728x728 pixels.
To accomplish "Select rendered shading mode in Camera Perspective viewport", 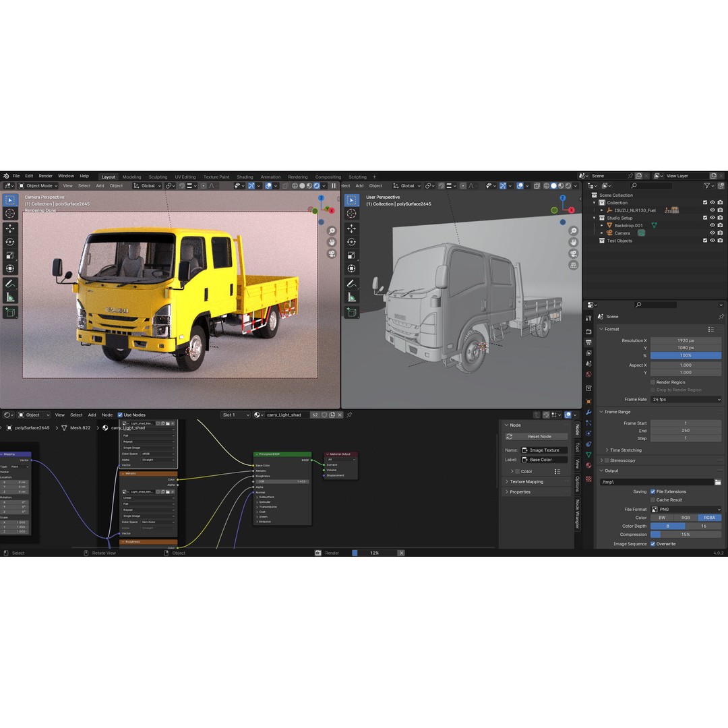I will click(317, 186).
